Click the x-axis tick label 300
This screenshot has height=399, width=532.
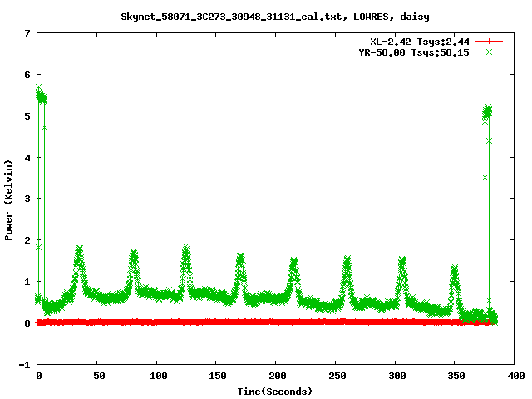pos(397,376)
